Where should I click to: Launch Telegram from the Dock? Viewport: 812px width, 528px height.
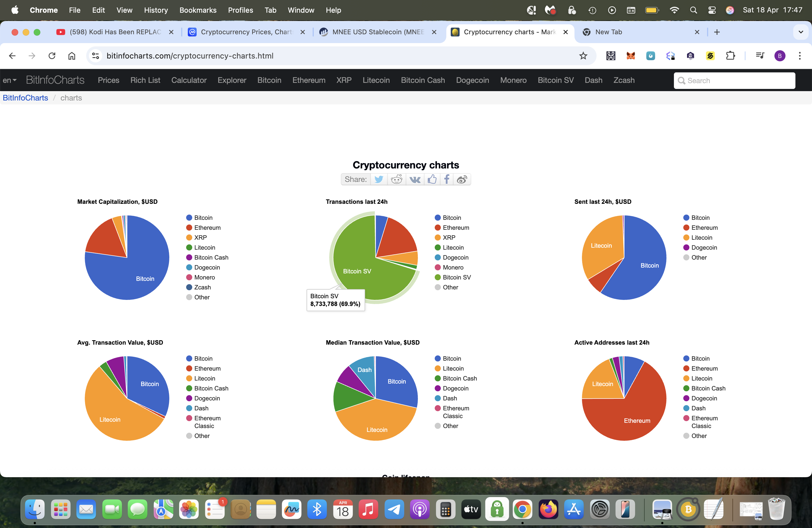(x=394, y=509)
